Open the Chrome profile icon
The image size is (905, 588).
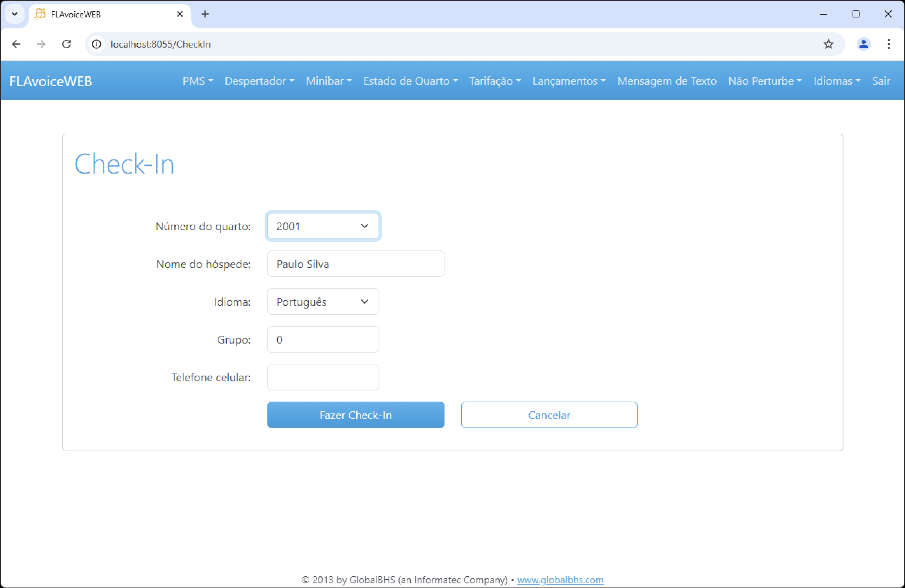pos(863,44)
